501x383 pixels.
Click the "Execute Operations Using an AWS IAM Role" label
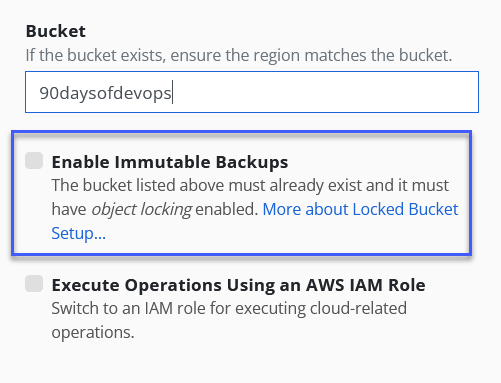tap(238, 285)
